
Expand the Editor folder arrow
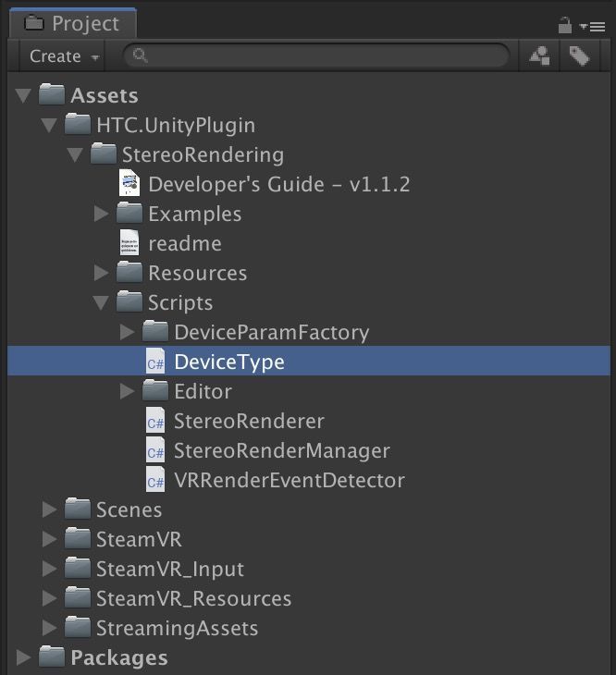point(128,391)
